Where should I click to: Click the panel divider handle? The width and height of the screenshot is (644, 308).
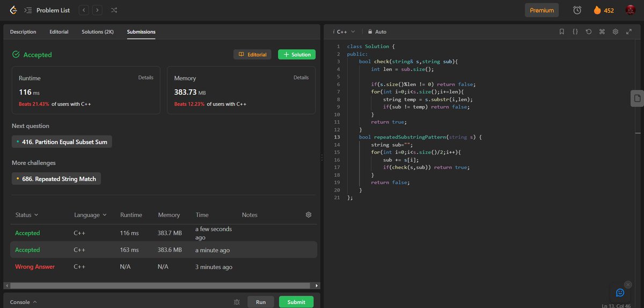[322, 157]
